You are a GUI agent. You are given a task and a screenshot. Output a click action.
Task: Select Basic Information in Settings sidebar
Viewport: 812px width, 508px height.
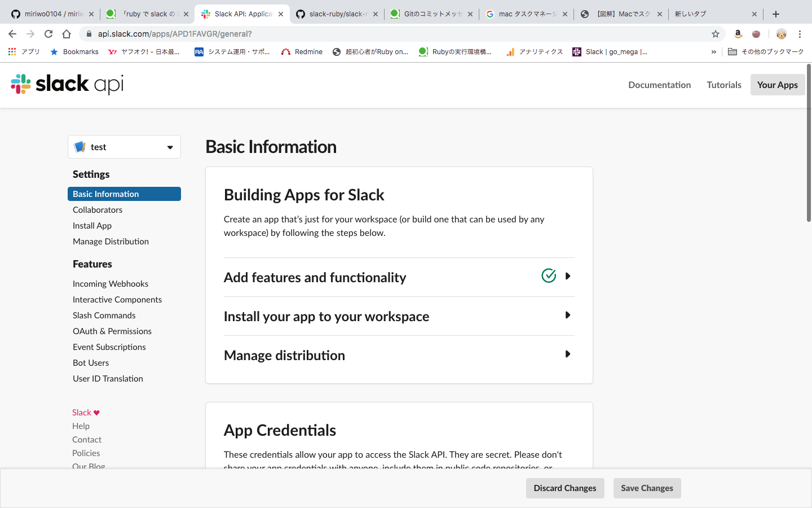(x=124, y=194)
